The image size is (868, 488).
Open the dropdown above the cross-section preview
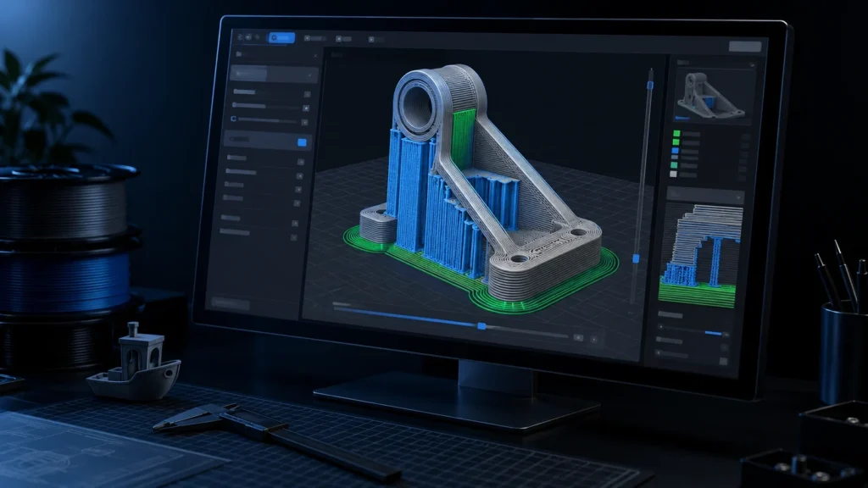tap(705, 196)
